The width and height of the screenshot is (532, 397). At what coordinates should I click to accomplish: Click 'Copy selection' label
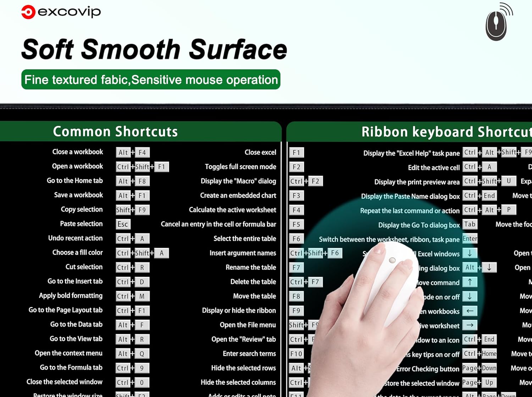tap(82, 210)
